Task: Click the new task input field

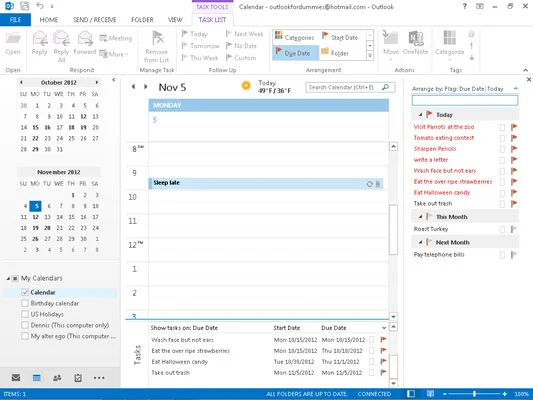Action: 465,100
